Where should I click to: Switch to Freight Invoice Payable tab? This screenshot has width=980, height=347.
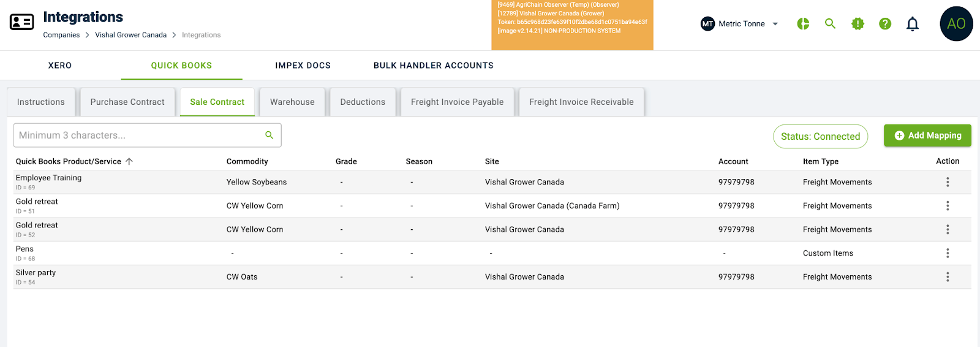[x=457, y=102]
